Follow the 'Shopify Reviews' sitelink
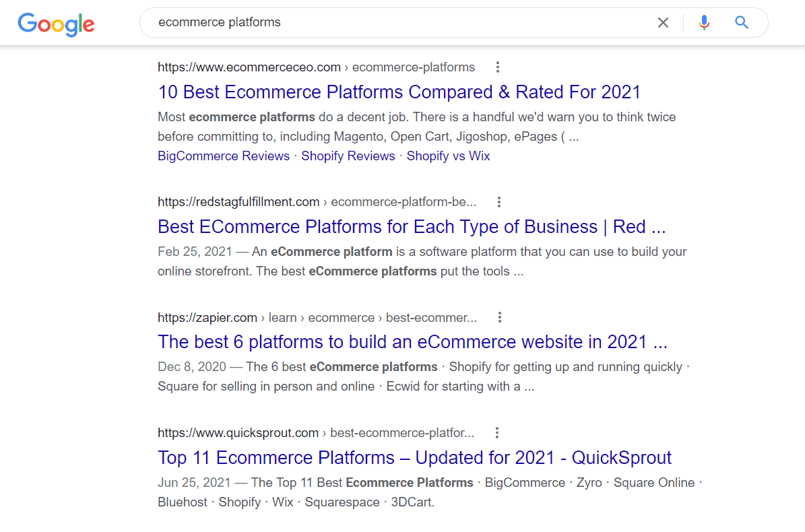The height and width of the screenshot is (532, 805). tap(348, 156)
